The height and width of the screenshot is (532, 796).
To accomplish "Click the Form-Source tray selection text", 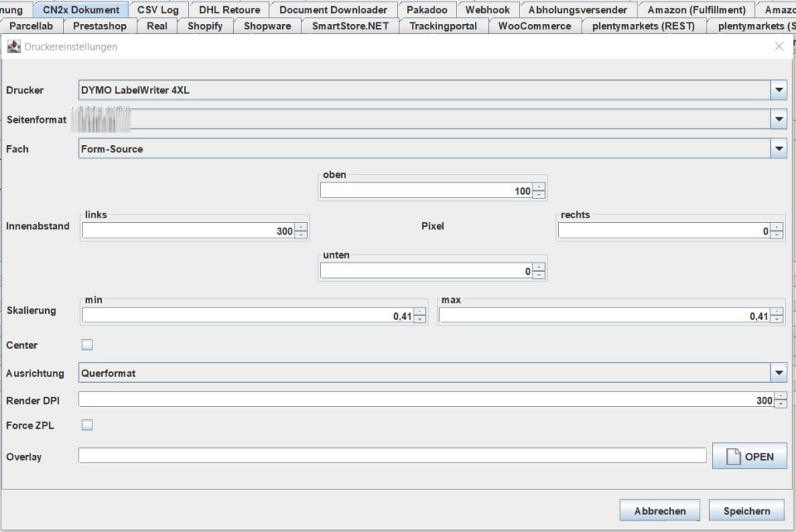I will coord(112,148).
